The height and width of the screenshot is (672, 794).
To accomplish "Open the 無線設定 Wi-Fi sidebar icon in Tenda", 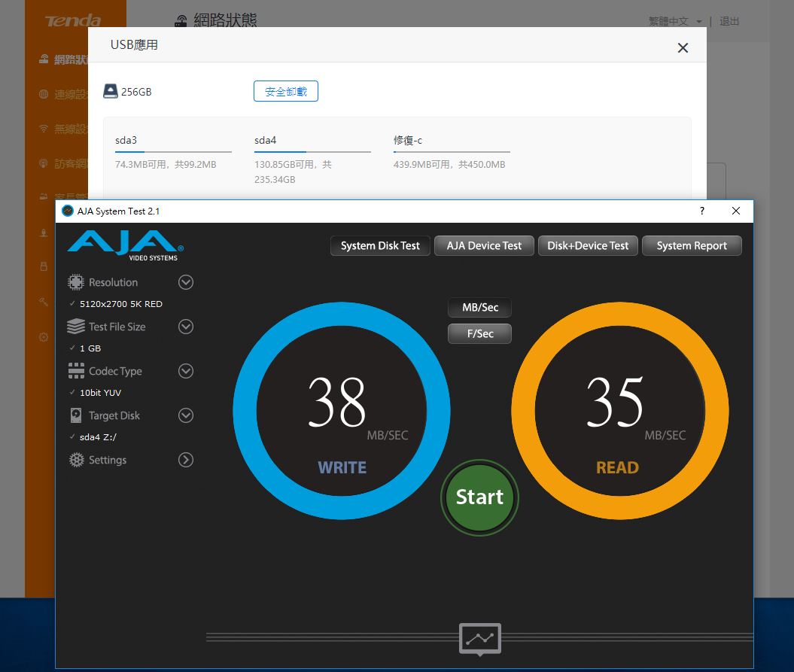I will (44, 129).
